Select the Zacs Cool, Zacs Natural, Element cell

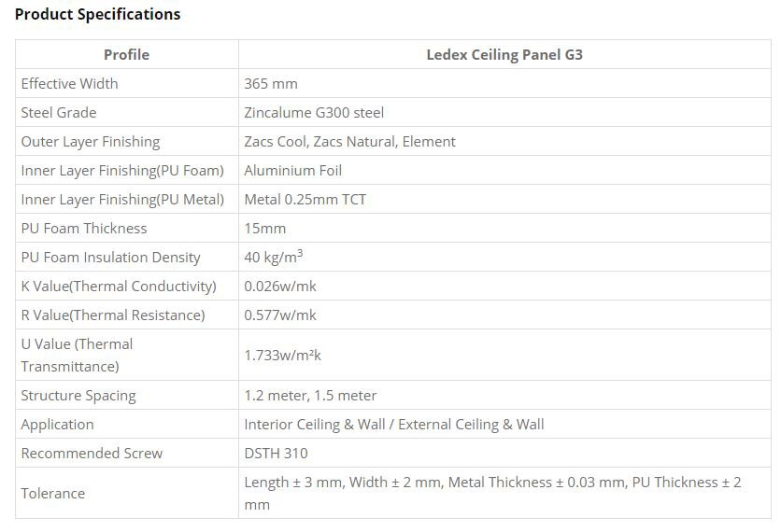click(x=349, y=141)
